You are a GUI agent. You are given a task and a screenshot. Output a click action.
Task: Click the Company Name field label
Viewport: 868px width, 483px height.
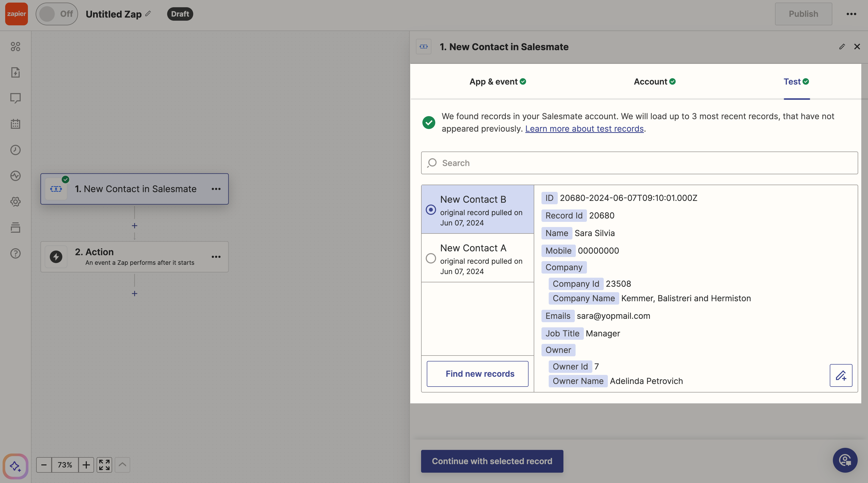click(x=584, y=298)
